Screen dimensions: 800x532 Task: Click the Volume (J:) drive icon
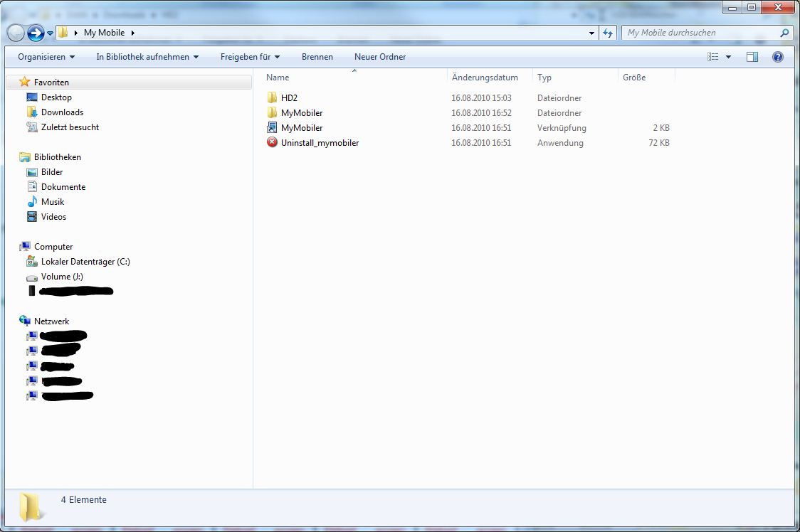coord(32,278)
